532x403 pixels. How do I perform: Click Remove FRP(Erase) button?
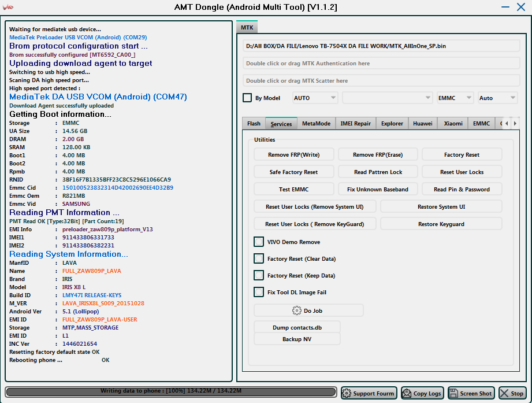tap(378, 154)
